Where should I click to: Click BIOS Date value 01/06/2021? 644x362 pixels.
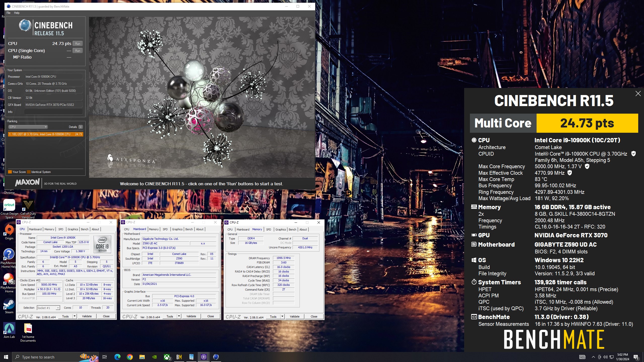tap(179, 284)
